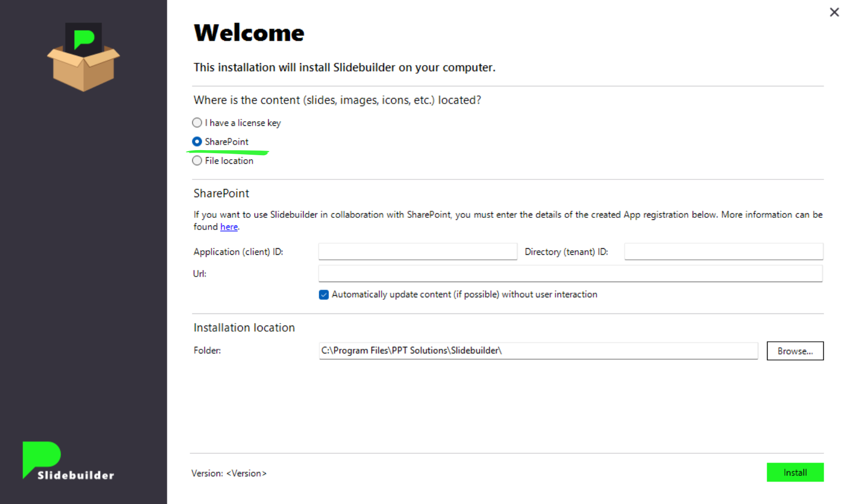Open the 'here' information link
The width and height of the screenshot is (846, 504).
point(229,227)
